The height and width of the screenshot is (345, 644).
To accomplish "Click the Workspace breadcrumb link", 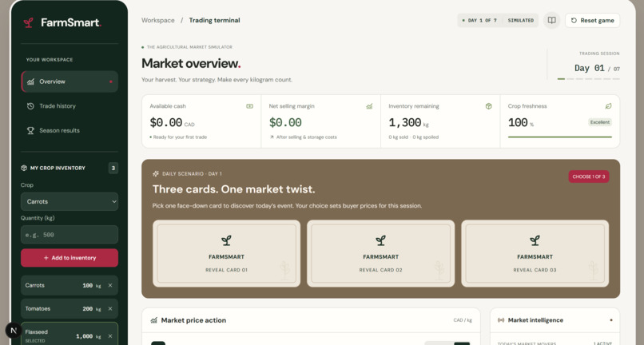I will 157,20.
